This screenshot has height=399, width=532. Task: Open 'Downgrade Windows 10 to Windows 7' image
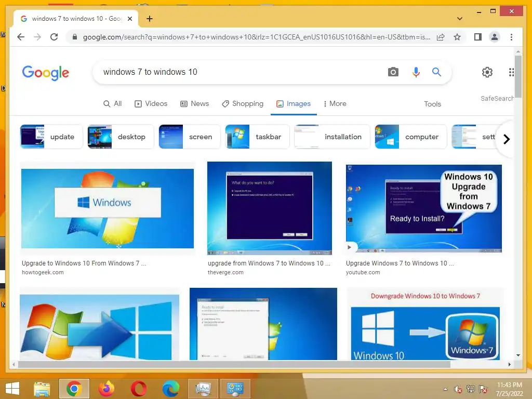tap(425, 324)
